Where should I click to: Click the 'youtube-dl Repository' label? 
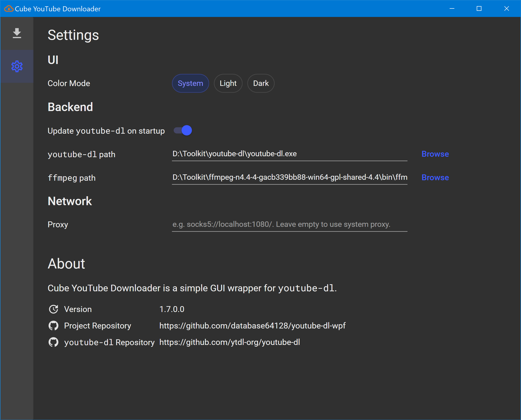(x=109, y=342)
